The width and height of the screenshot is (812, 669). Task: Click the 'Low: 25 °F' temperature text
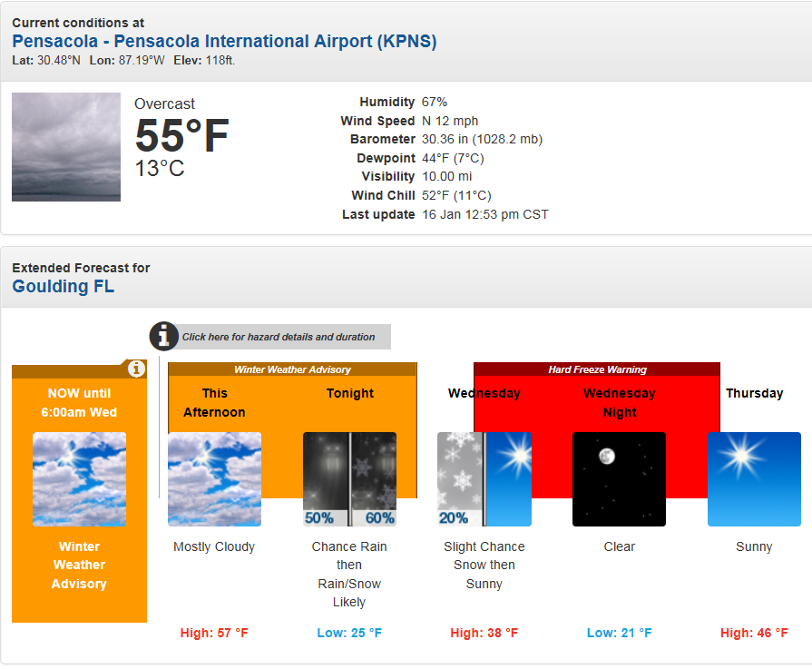click(349, 633)
